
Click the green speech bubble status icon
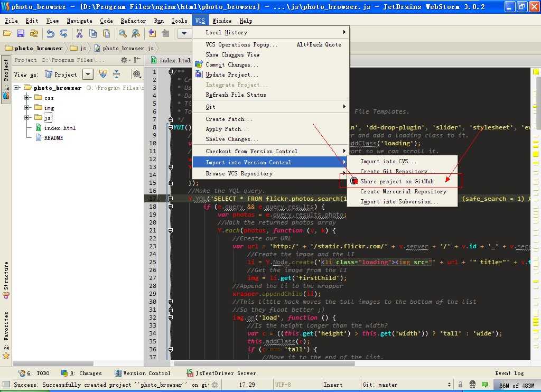[x=485, y=385]
